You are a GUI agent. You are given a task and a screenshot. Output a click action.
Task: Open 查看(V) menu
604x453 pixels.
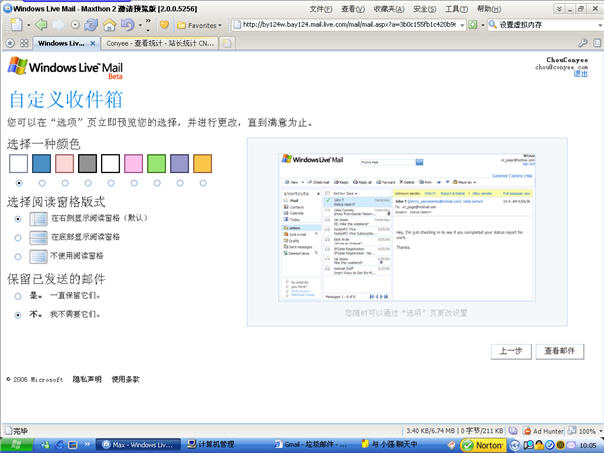coord(352,8)
